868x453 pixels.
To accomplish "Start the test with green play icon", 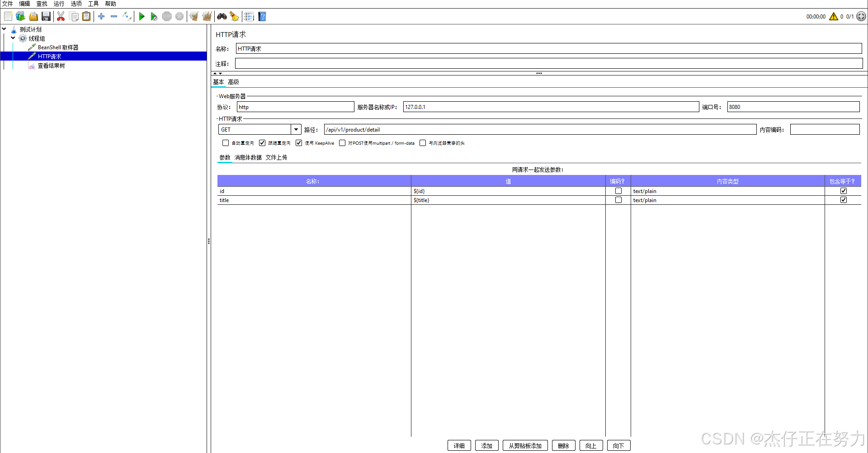I will coord(142,17).
